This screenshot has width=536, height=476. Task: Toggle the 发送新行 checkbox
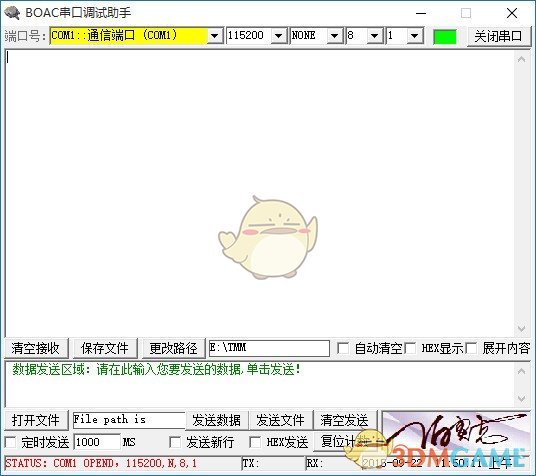click(x=175, y=442)
